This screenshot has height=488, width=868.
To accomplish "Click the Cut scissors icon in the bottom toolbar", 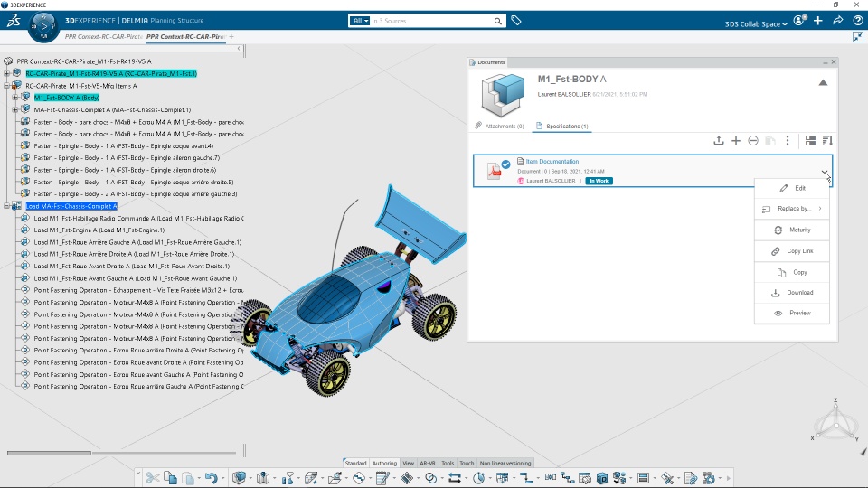I will tap(153, 477).
